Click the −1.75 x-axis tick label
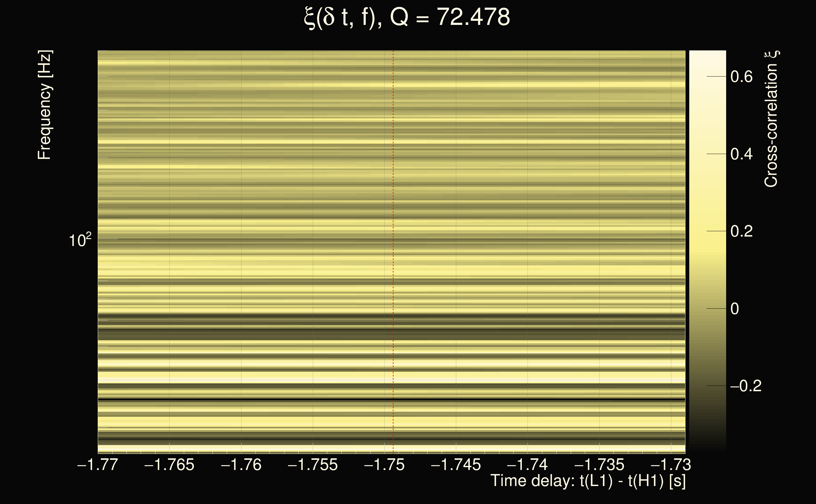The height and width of the screenshot is (504, 816). pos(384,465)
